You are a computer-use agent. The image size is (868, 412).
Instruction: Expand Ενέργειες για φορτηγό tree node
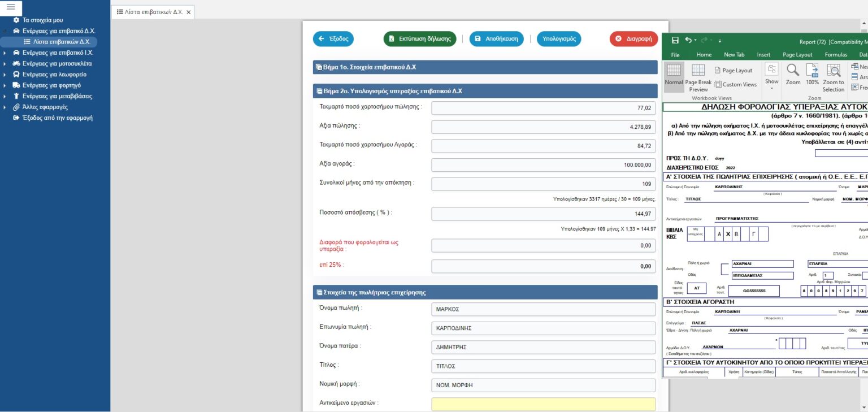tap(5, 85)
